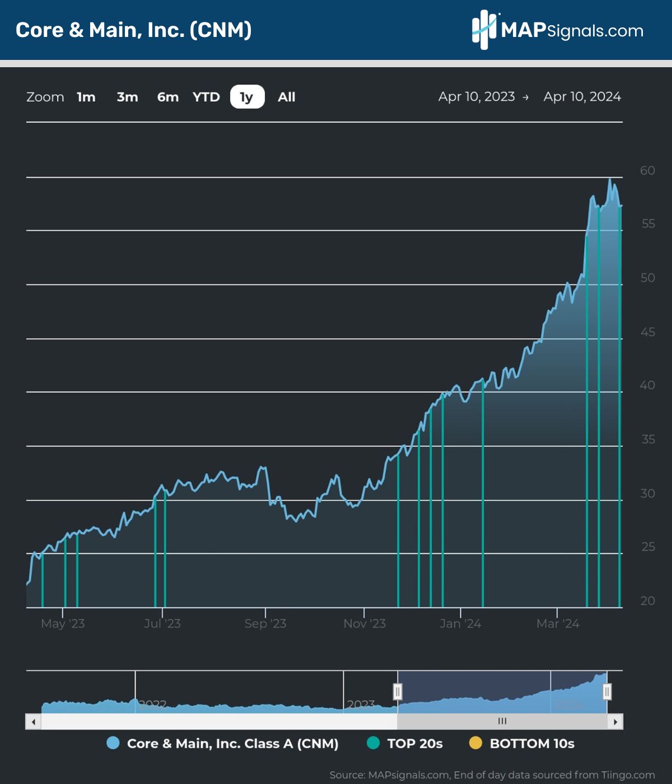Edit the Apr 10, 2023 start date
The width and height of the screenshot is (672, 784).
tap(477, 96)
